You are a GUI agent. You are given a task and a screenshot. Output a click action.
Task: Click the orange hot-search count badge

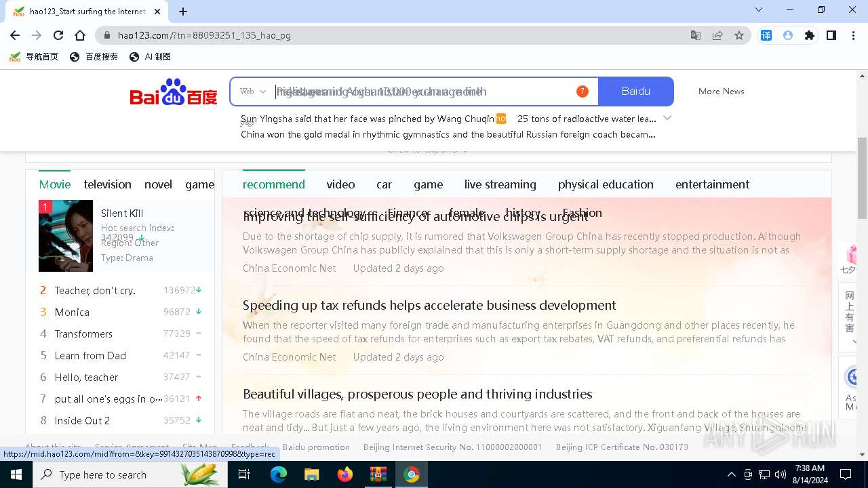(x=582, y=91)
